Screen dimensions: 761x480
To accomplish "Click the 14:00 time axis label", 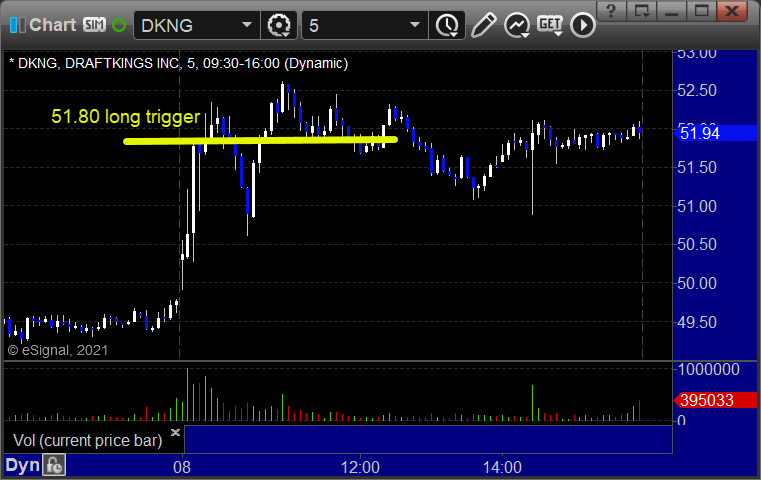I will tap(502, 467).
